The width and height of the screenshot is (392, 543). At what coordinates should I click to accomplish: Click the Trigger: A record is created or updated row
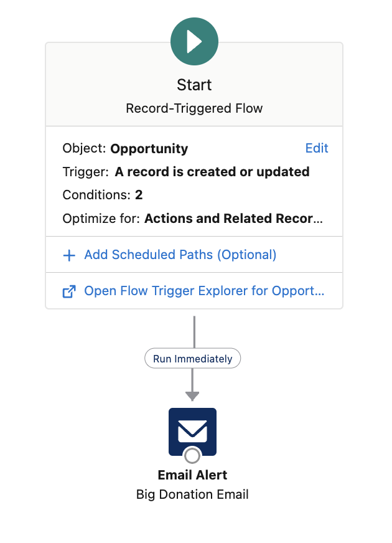coord(186,172)
